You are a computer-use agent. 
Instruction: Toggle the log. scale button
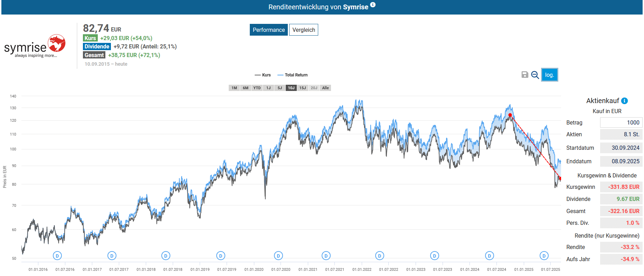pos(549,75)
